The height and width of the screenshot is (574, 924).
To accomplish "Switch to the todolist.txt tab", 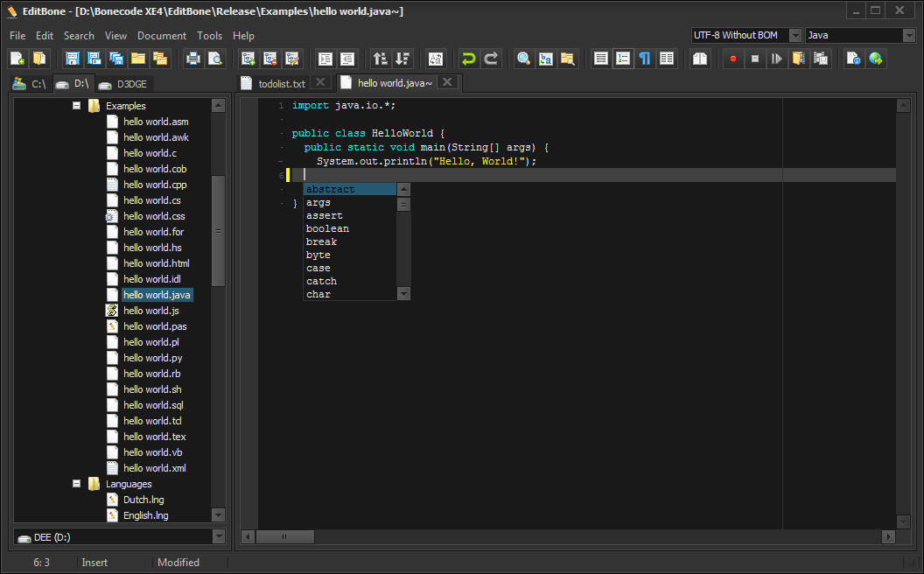I will 282,84.
